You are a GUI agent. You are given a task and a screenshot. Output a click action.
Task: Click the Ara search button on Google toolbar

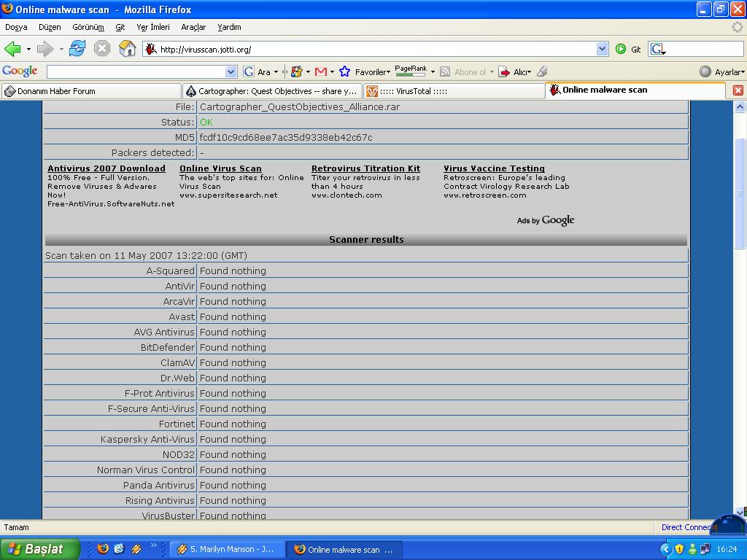[258, 72]
